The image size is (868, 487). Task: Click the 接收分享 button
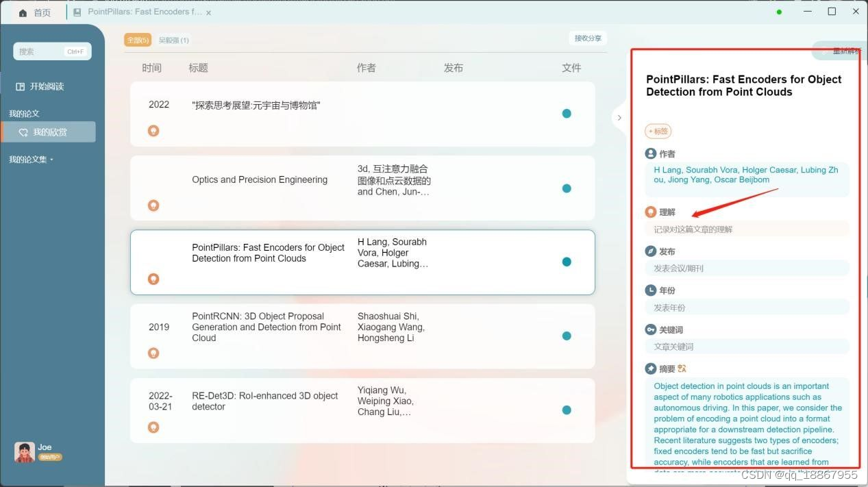tap(588, 38)
